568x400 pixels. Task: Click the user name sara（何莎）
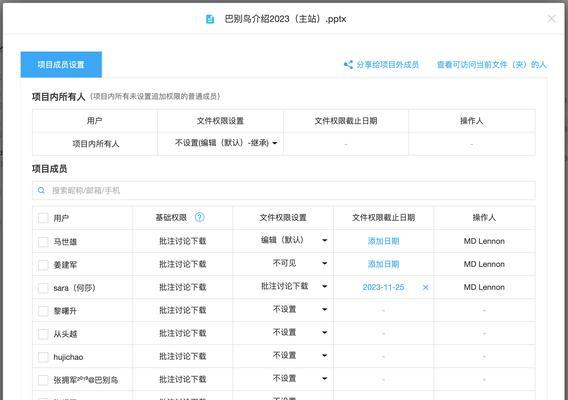click(74, 288)
